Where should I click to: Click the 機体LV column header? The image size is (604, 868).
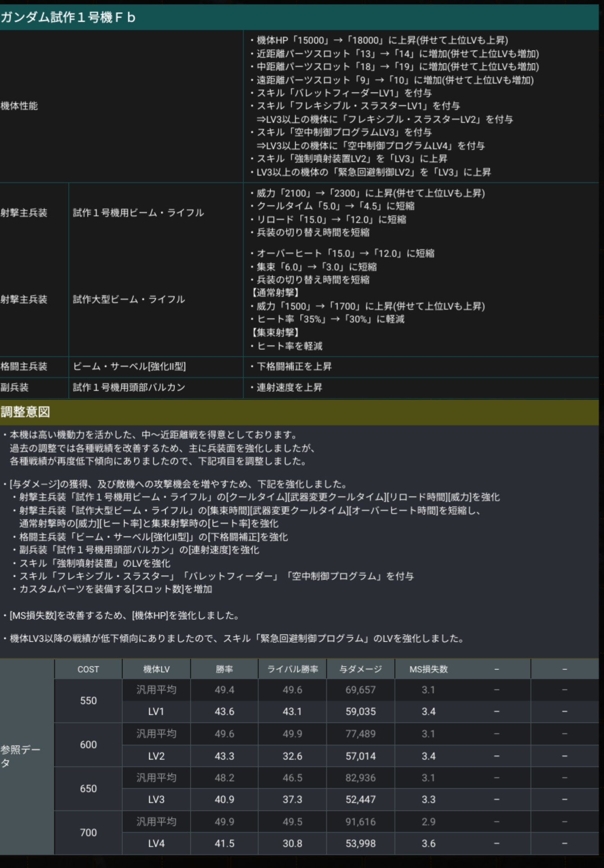tap(156, 669)
